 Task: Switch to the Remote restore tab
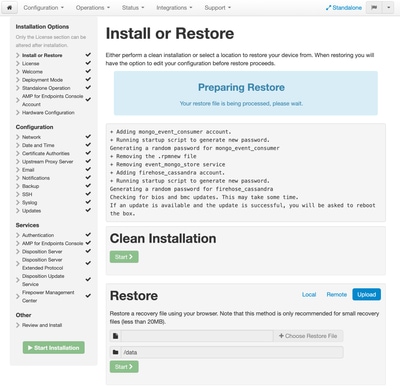pos(336,295)
